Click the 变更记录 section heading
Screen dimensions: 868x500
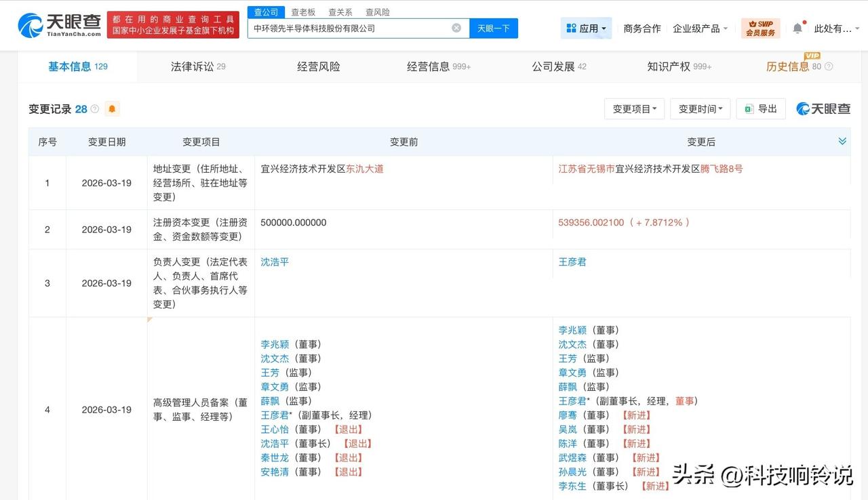[x=50, y=109]
